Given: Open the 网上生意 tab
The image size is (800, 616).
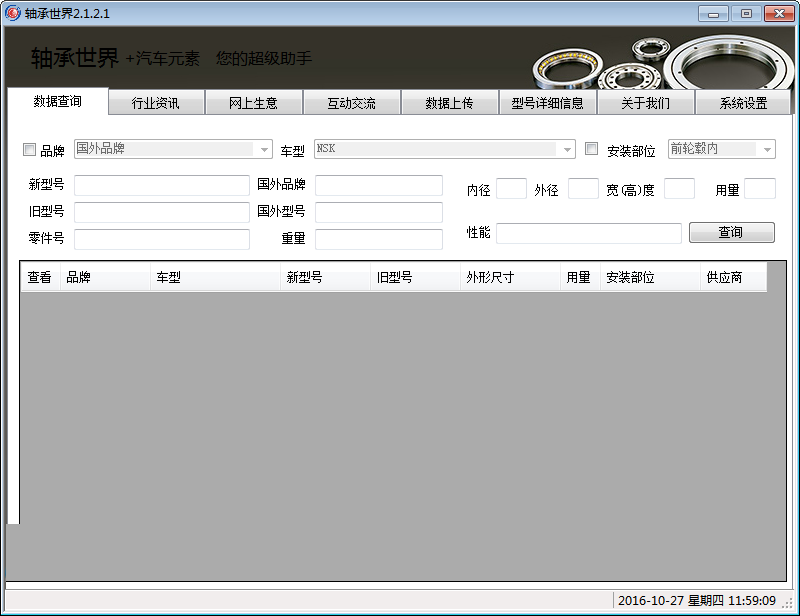Looking at the screenshot, I should pos(253,103).
